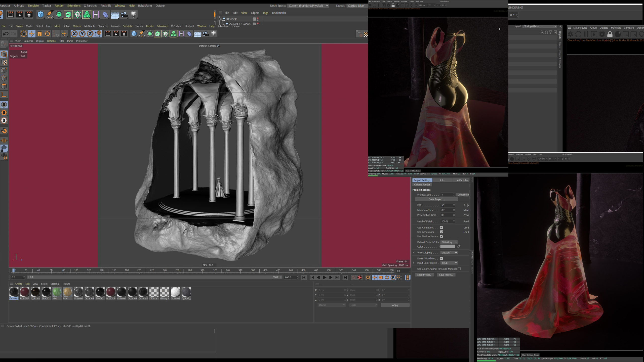The image size is (644, 362).
Task: Switch to the Octane Render tab
Action: (422, 185)
